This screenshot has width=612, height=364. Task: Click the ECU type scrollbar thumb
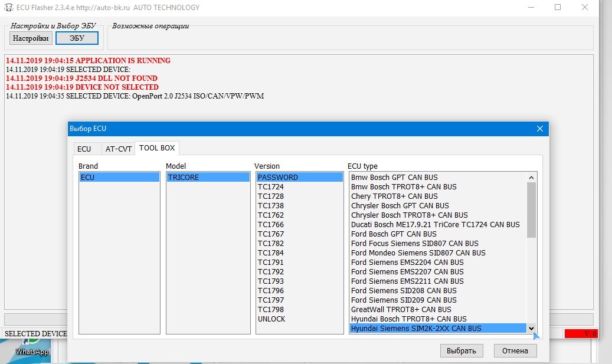click(x=531, y=210)
